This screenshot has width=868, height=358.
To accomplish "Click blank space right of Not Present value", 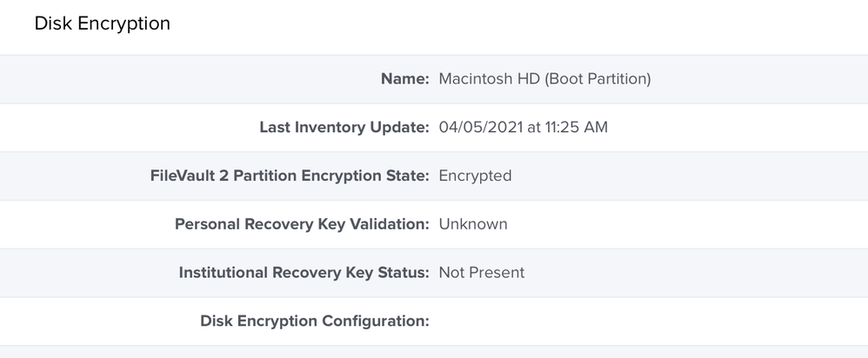I will (696, 272).
